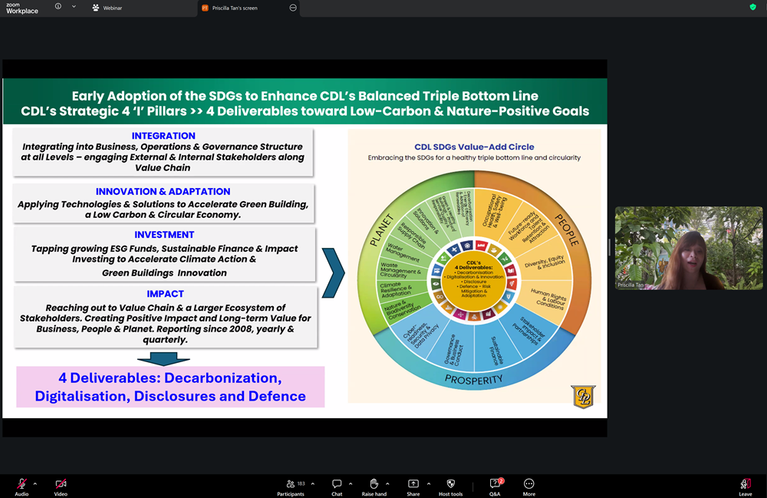Click the CDL shield logo on slide
The height and width of the screenshot is (498, 767).
pos(583,396)
